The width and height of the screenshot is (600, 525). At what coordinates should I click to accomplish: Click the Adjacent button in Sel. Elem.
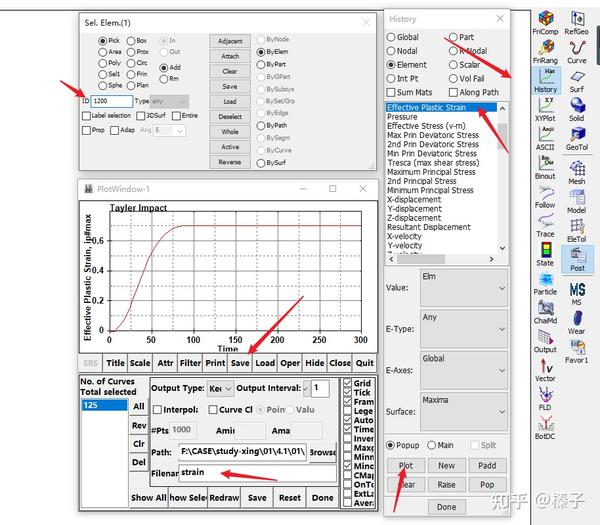pyautogui.click(x=230, y=41)
